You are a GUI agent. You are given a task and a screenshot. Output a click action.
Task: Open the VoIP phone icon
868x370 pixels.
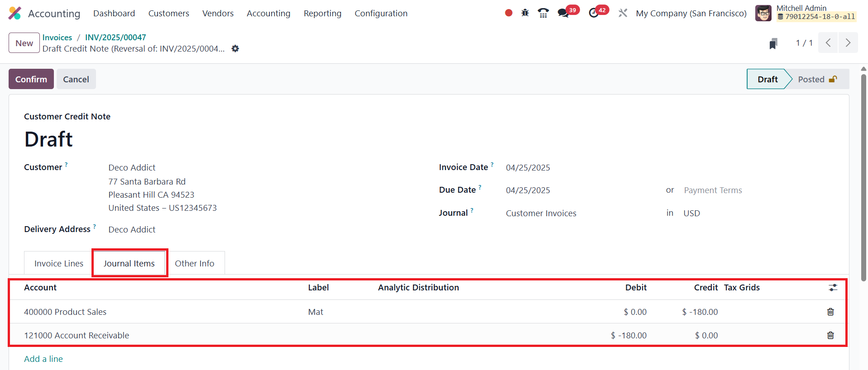tap(543, 13)
